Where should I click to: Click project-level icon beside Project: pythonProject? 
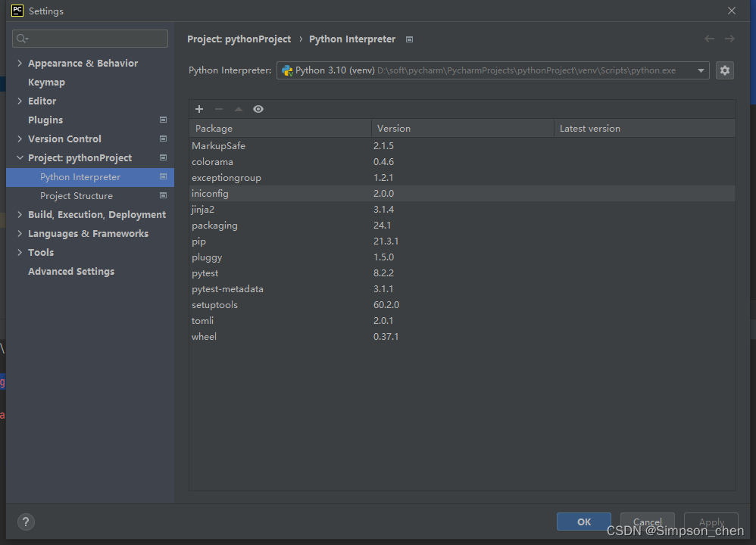pyautogui.click(x=163, y=157)
